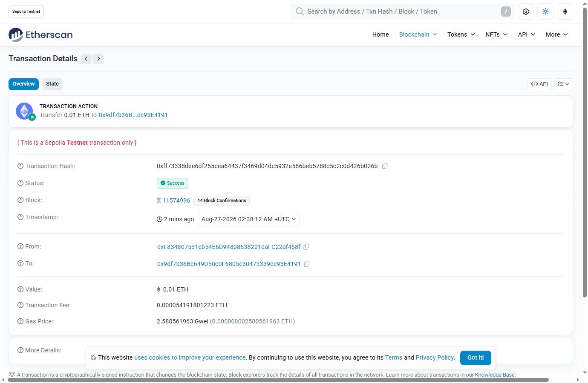Click the API button near tabs
This screenshot has height=383, width=588.
539,84
